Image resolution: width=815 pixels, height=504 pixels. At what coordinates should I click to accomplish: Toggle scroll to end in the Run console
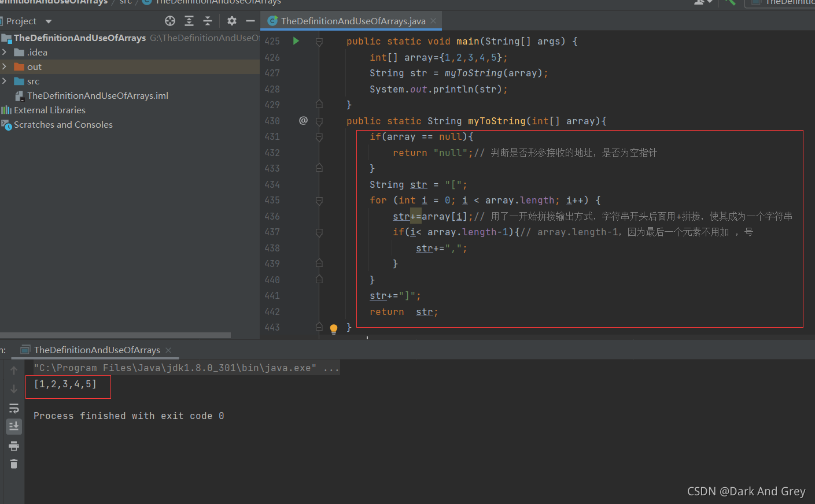tap(14, 427)
